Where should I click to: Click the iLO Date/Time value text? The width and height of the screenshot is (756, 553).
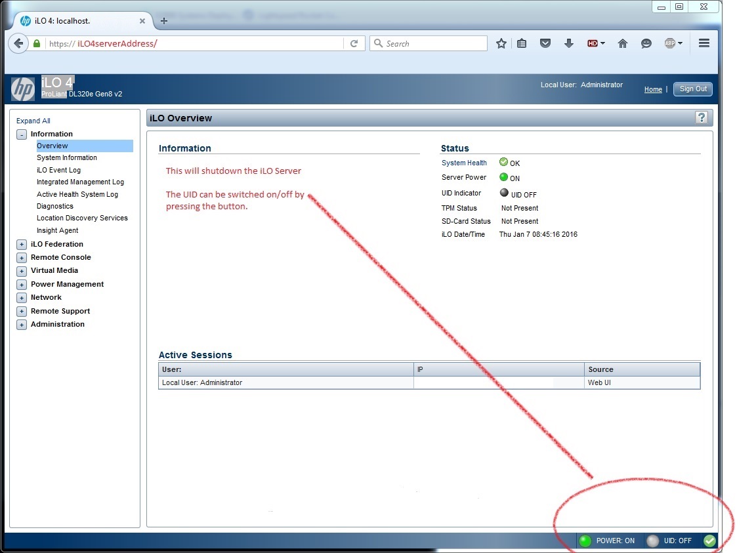tap(538, 234)
